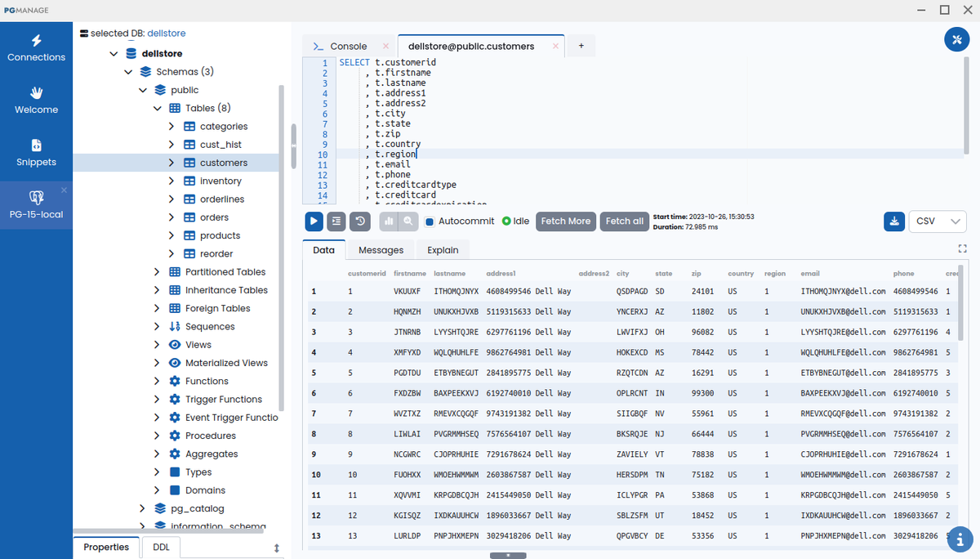Click the blue info icon at bottom right
This screenshot has width=980, height=559.
[960, 539]
